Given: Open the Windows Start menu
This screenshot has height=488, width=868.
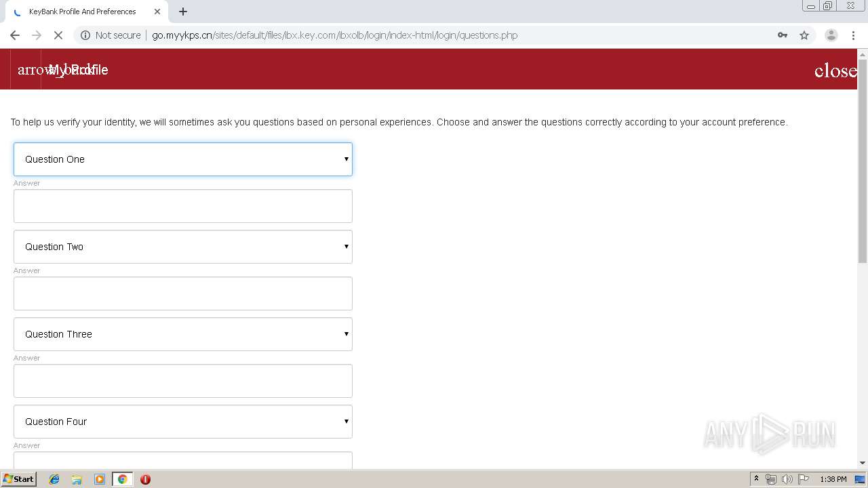Looking at the screenshot, I should pos(19,479).
